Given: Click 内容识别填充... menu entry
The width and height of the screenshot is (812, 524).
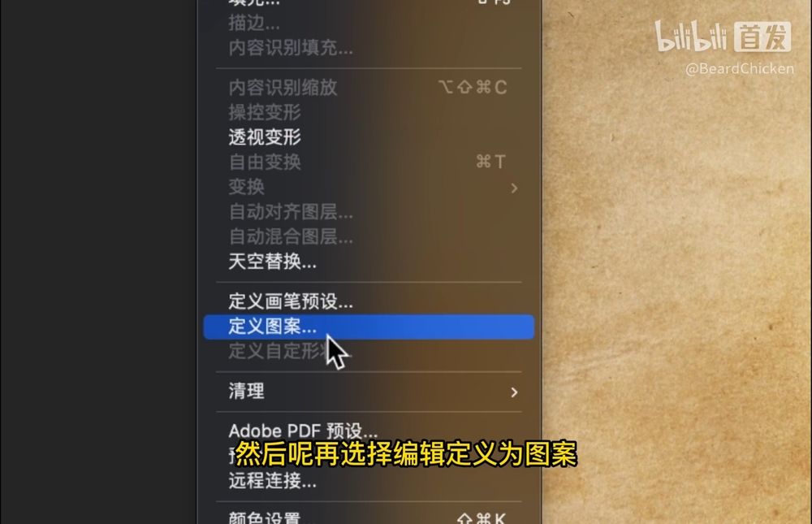Looking at the screenshot, I should pos(369,48).
